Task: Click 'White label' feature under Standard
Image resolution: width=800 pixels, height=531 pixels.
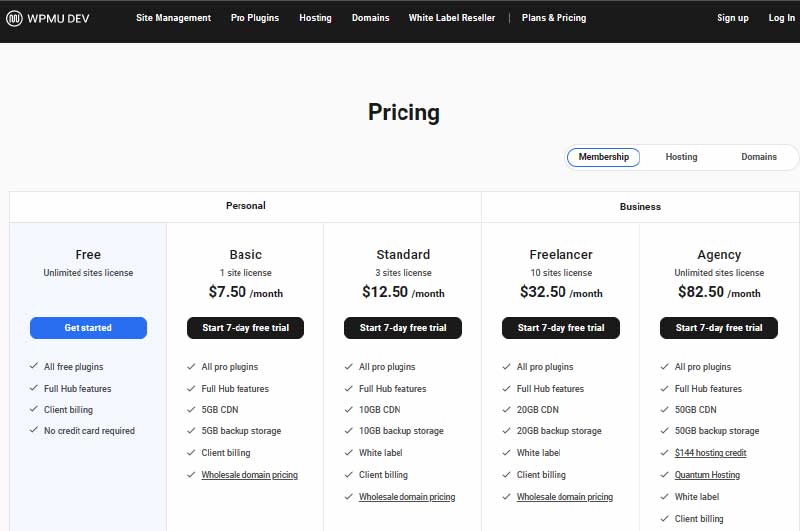Action: [x=381, y=453]
